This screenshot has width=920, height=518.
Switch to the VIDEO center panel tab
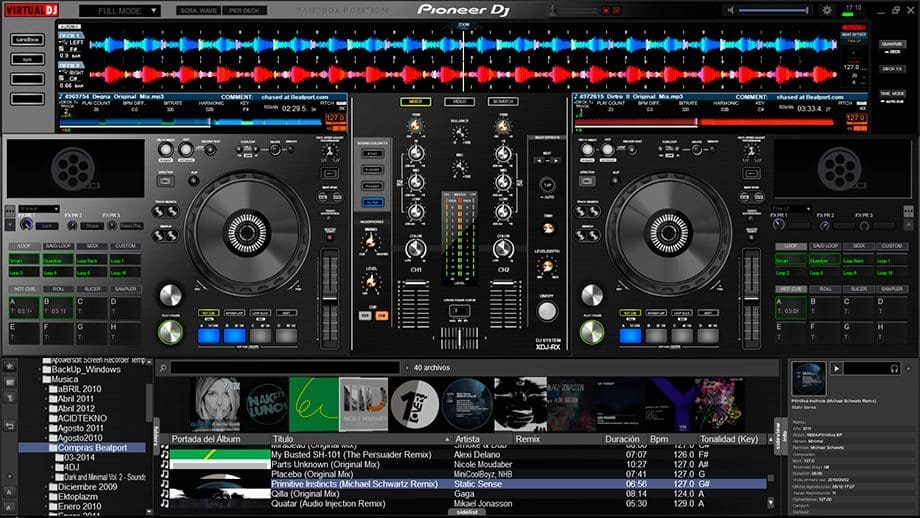tap(459, 101)
